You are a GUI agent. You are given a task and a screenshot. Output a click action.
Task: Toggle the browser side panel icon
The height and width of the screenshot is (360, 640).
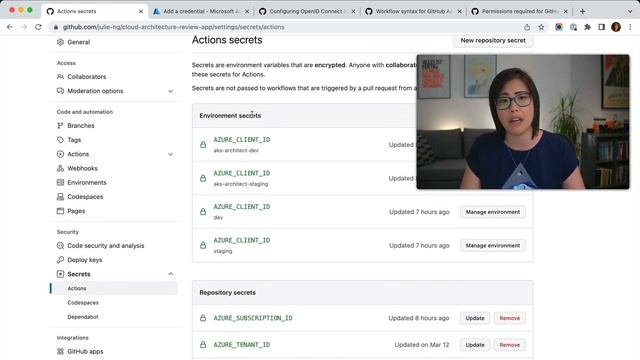click(x=602, y=27)
